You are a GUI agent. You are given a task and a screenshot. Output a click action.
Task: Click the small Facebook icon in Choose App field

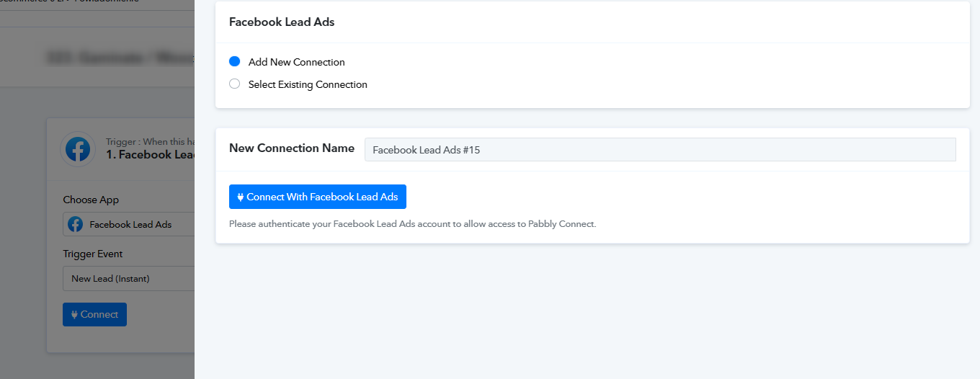(x=75, y=224)
